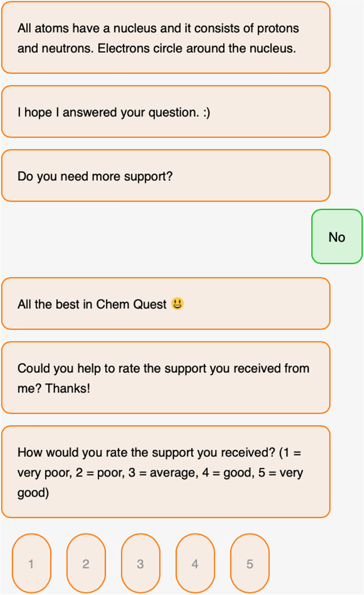The image size is (364, 595).
Task: Rate the support as 2 (poor)
Action: pos(86,564)
